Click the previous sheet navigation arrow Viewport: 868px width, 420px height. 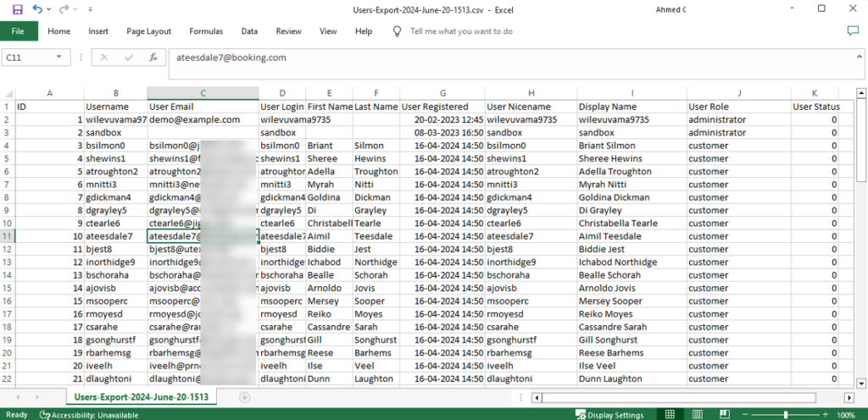click(x=19, y=397)
